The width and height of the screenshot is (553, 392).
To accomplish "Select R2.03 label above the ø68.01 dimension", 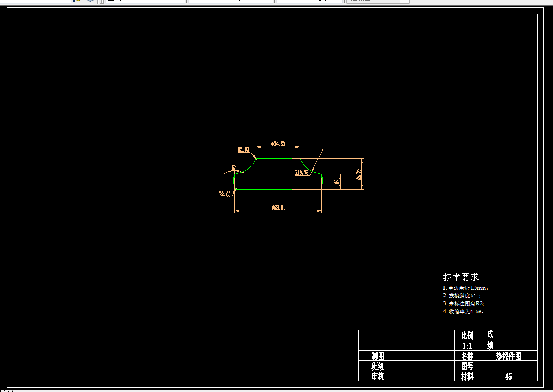I will tap(224, 194).
